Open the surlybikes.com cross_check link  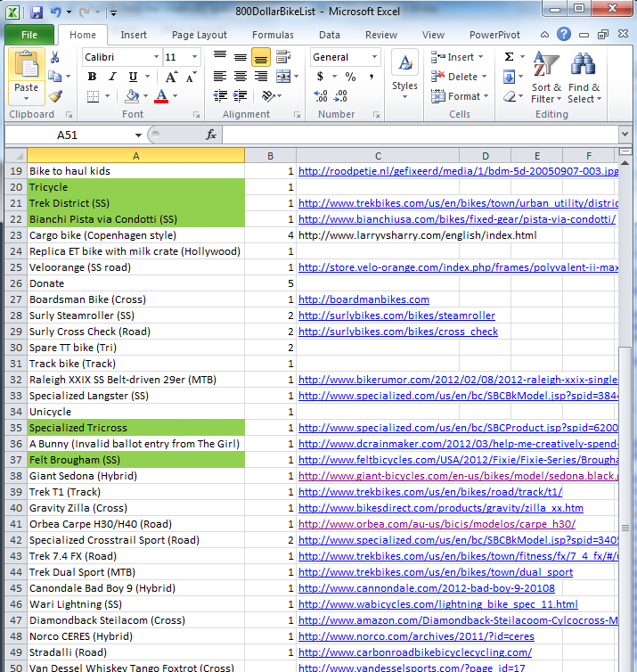tap(398, 332)
